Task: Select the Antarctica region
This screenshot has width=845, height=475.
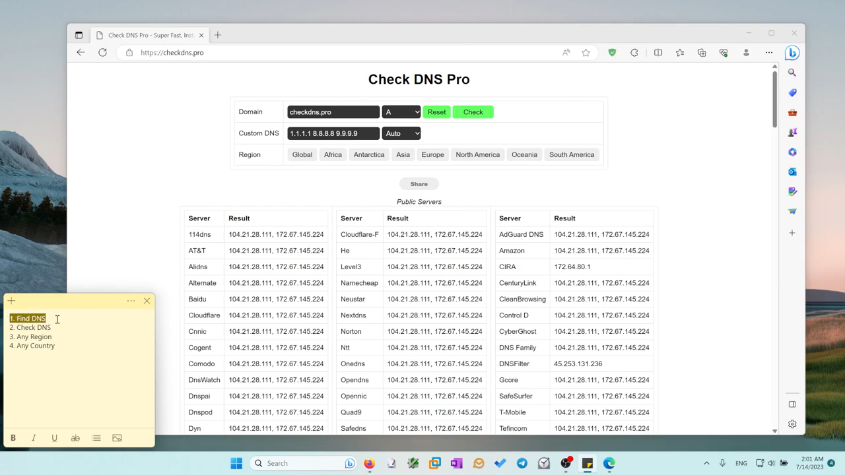Action: tap(369, 155)
